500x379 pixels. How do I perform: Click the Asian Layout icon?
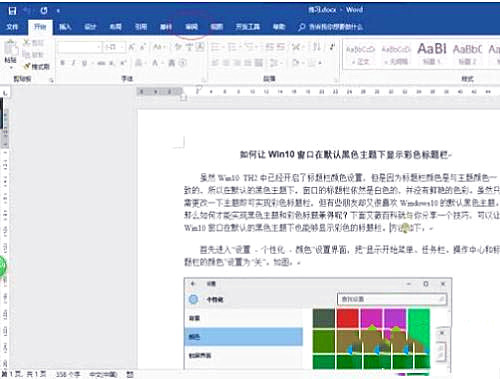pyautogui.click(x=296, y=47)
